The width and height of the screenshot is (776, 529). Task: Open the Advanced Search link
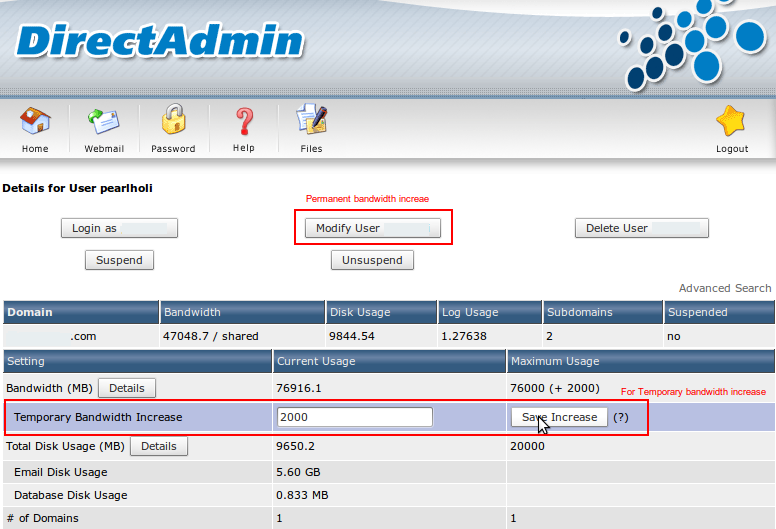(x=725, y=288)
